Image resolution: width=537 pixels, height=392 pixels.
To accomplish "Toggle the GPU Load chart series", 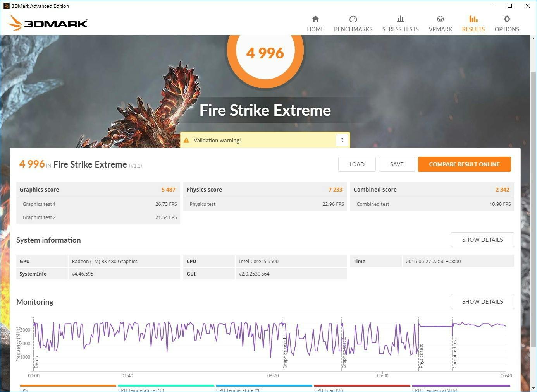I will pos(362,388).
